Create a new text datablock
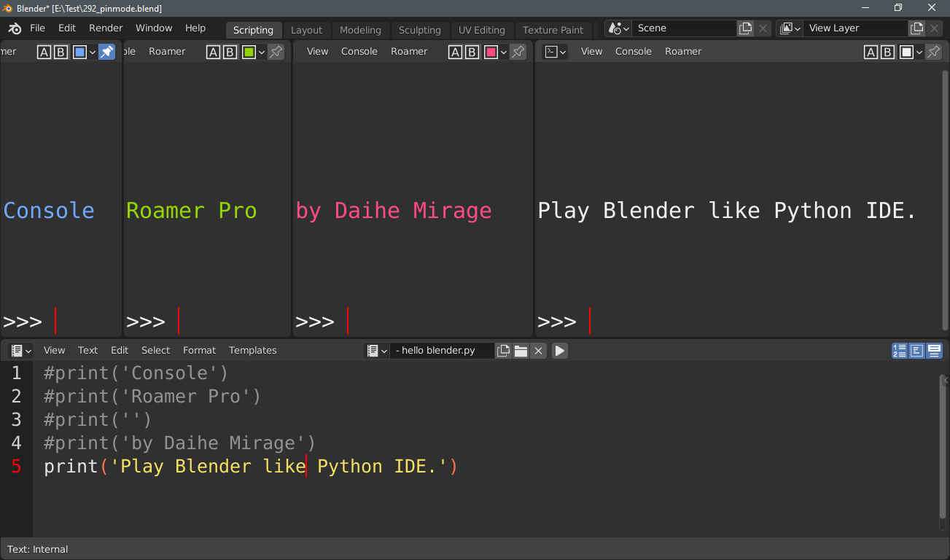950x560 pixels. 504,351
